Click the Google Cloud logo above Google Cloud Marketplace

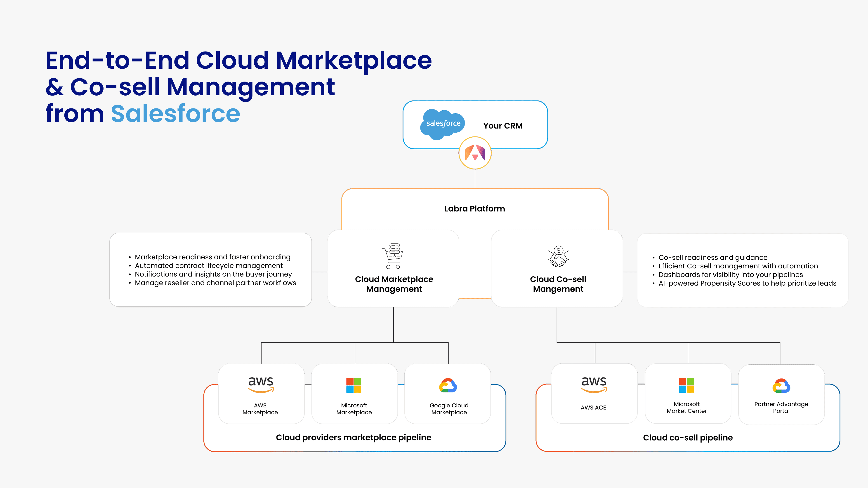[448, 386]
